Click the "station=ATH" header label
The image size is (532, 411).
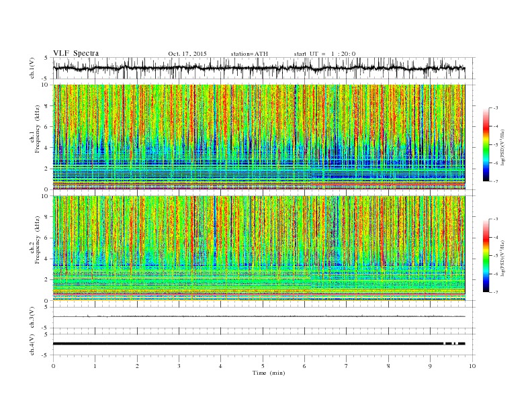[x=249, y=54]
